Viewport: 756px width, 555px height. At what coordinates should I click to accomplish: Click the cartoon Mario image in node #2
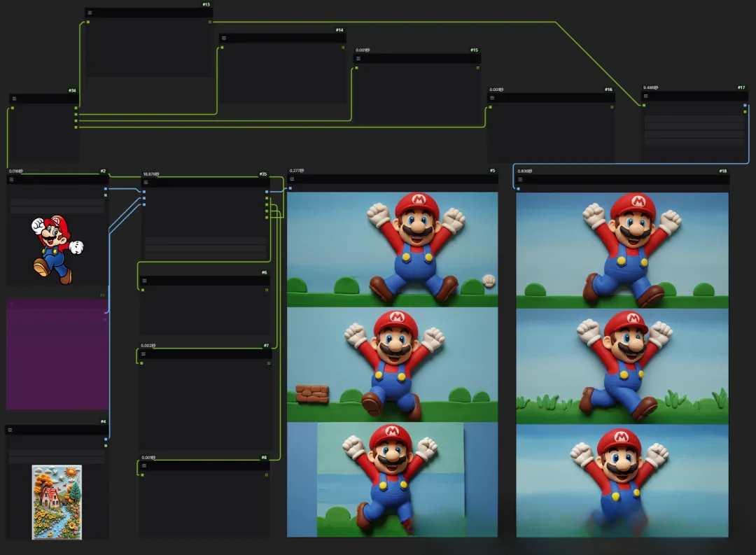coord(57,248)
